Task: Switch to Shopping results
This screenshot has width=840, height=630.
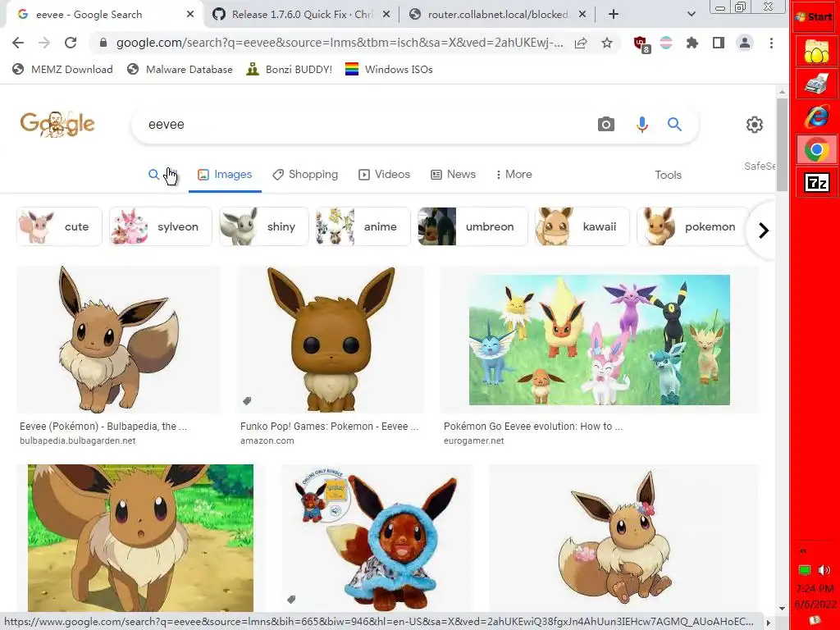Action: point(305,175)
